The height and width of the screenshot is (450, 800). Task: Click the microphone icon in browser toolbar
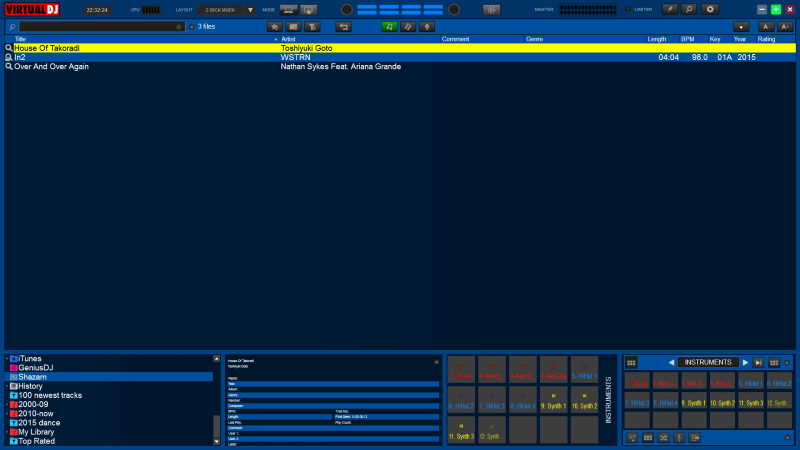coord(427,27)
